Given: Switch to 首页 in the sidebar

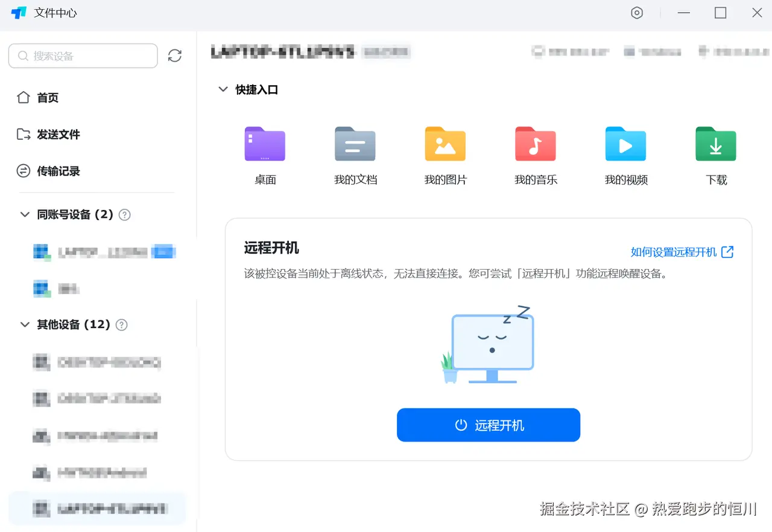Looking at the screenshot, I should 48,97.
